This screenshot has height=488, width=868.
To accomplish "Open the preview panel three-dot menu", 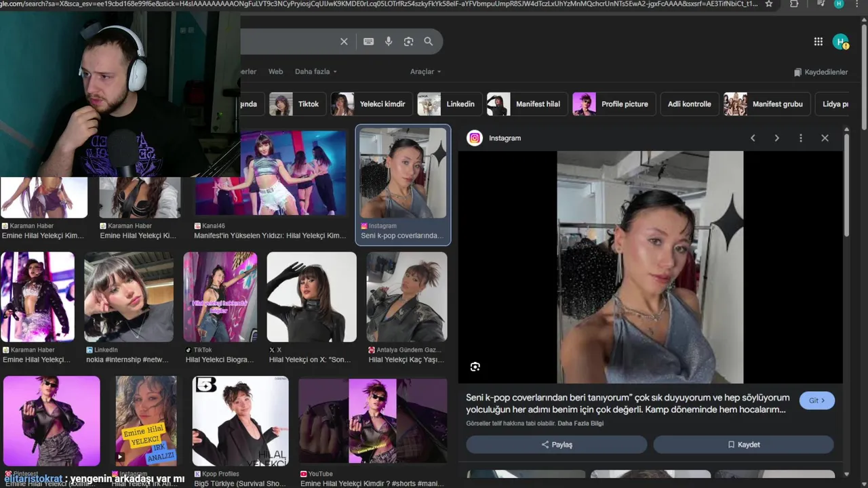I will point(801,138).
